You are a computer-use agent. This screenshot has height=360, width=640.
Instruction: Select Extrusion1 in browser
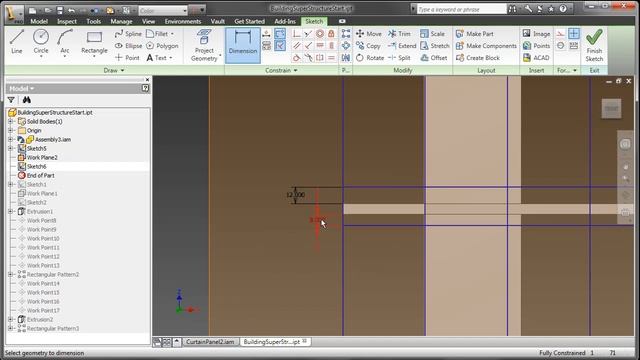[x=40, y=211]
